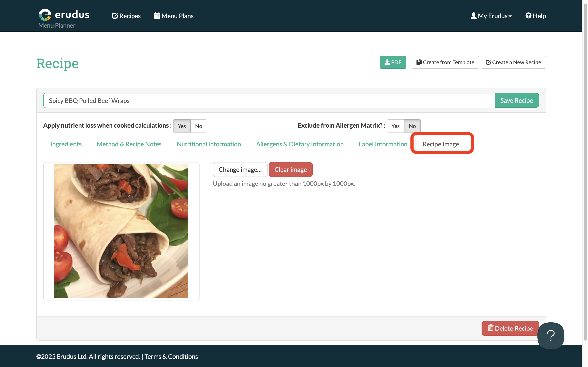
Task: Download the recipe as PDF
Action: 393,62
